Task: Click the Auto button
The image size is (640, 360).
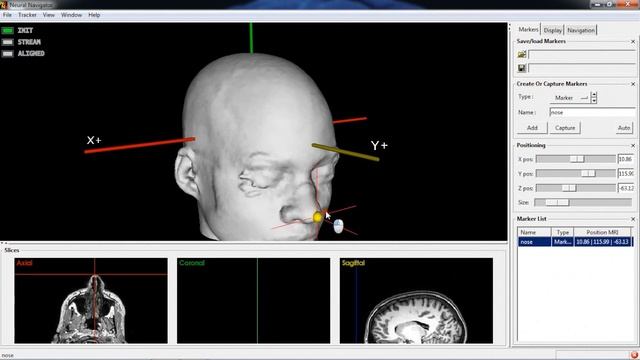Action: click(x=624, y=128)
